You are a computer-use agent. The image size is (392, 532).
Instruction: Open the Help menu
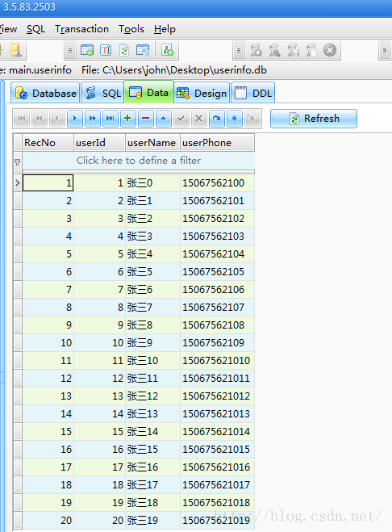tap(165, 29)
